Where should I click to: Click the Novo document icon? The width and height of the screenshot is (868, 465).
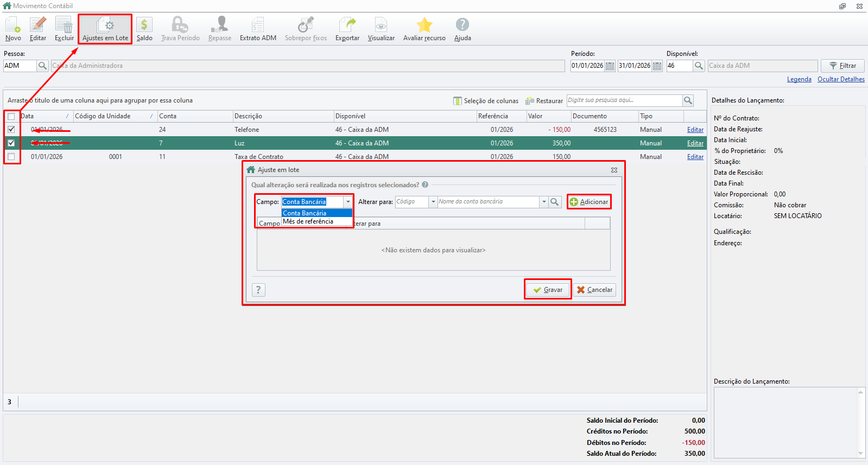[x=13, y=25]
